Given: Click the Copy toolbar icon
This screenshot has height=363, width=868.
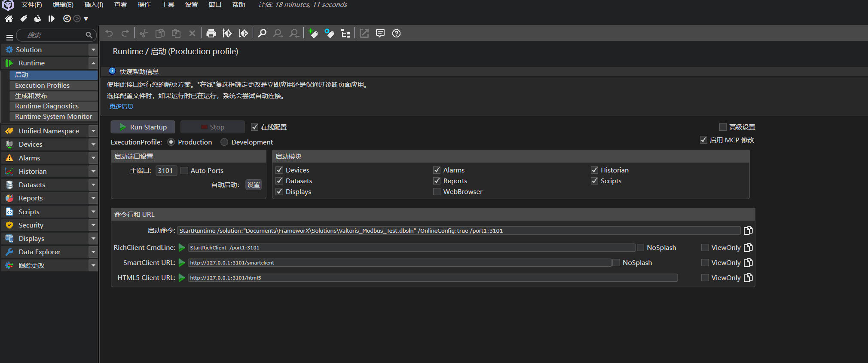Looking at the screenshot, I should (x=160, y=33).
